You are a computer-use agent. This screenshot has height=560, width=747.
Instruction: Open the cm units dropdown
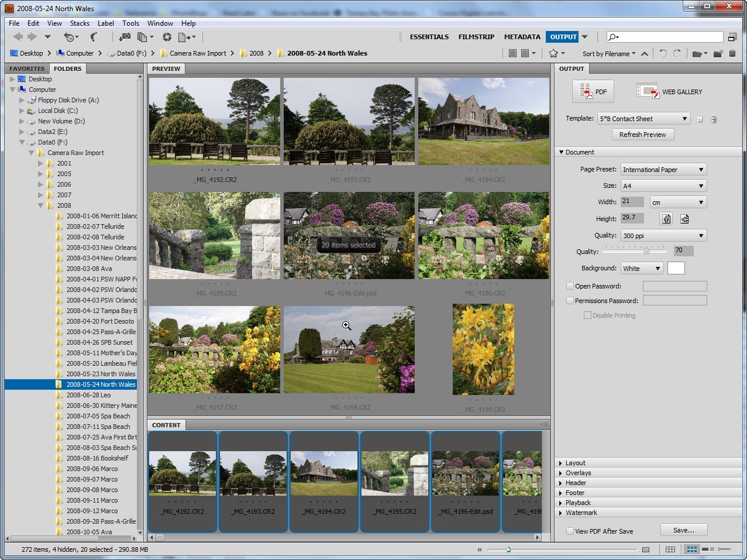(x=678, y=202)
